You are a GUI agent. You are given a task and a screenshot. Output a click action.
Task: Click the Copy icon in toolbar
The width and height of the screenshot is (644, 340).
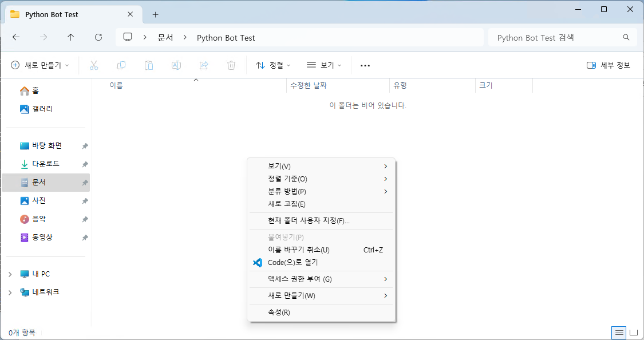click(121, 65)
